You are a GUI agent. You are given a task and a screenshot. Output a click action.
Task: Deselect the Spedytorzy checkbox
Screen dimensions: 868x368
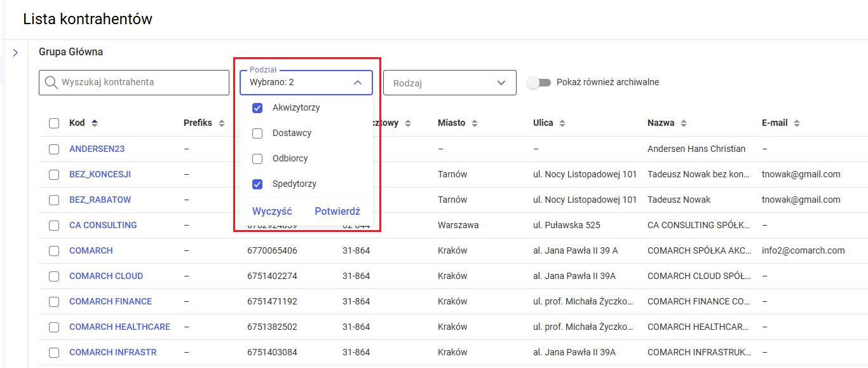coord(257,184)
